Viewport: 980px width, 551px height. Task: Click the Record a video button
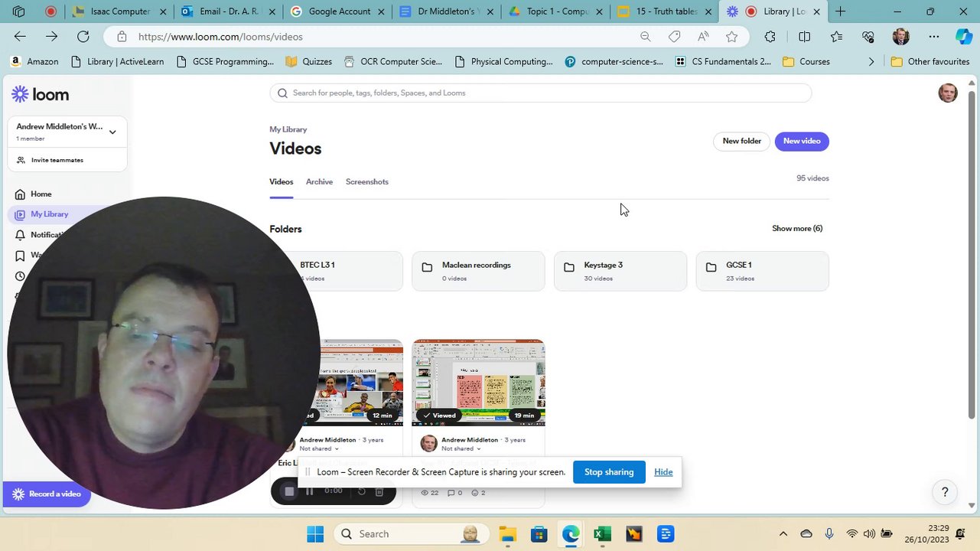click(47, 494)
